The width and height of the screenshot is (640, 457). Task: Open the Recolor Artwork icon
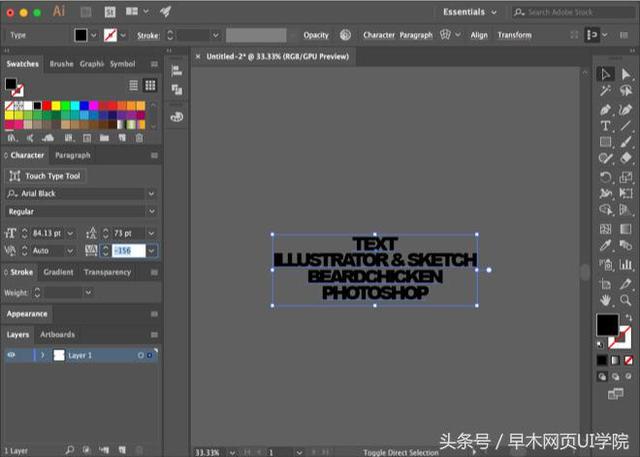tap(345, 35)
